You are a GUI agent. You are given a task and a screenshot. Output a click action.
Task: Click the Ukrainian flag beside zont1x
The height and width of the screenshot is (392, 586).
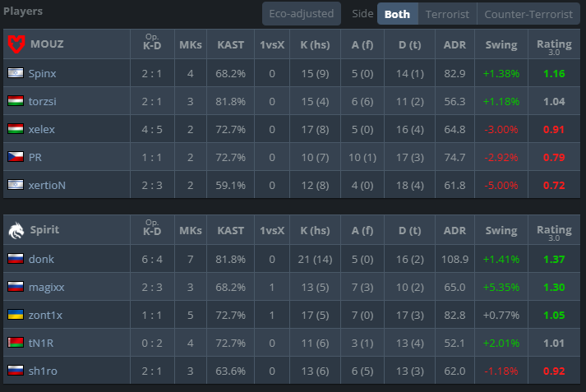(x=16, y=315)
